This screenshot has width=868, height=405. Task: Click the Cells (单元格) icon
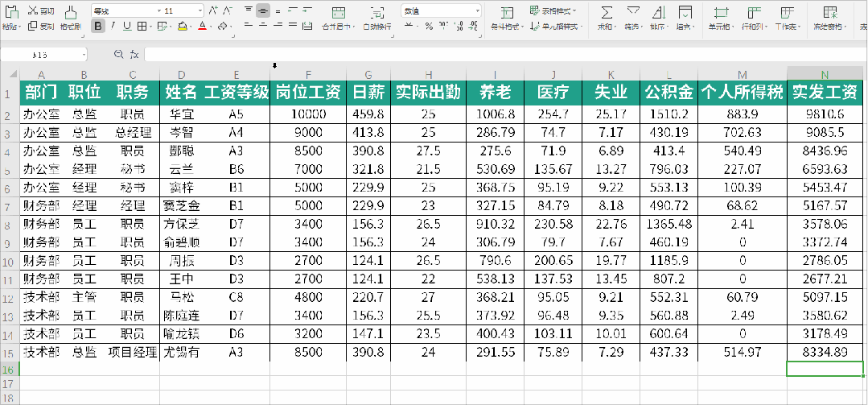(721, 13)
